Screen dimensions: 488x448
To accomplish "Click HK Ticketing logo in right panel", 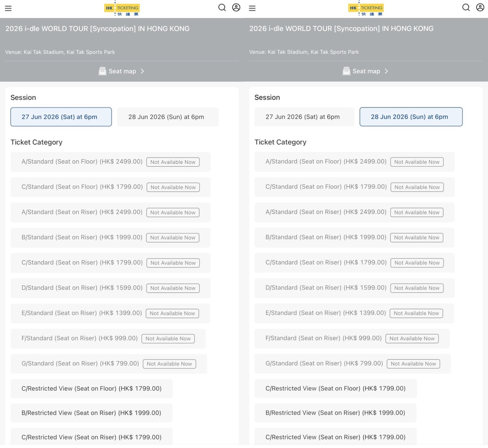I will pos(366,9).
